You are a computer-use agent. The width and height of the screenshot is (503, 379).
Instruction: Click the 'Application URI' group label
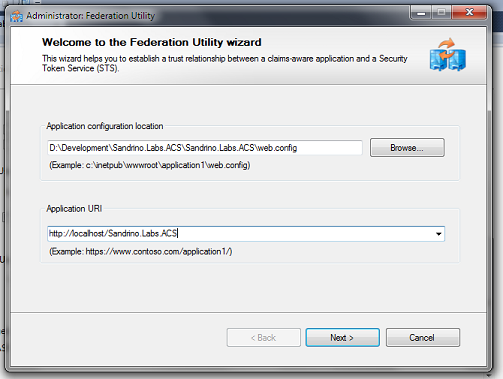pyautogui.click(x=74, y=209)
